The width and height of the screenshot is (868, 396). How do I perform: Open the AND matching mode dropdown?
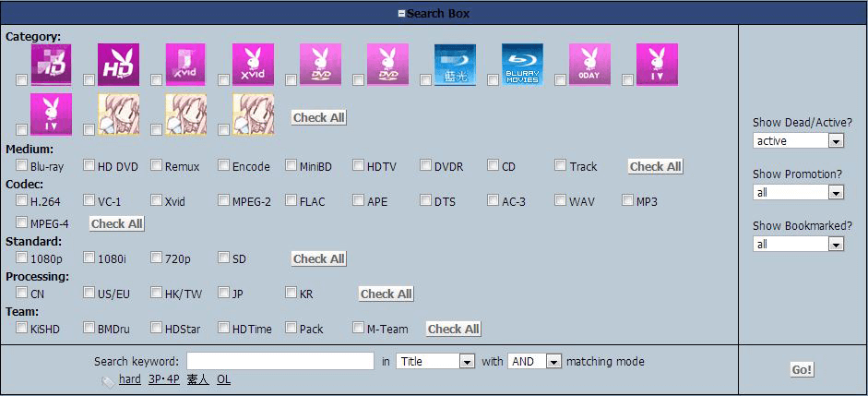[x=535, y=362]
